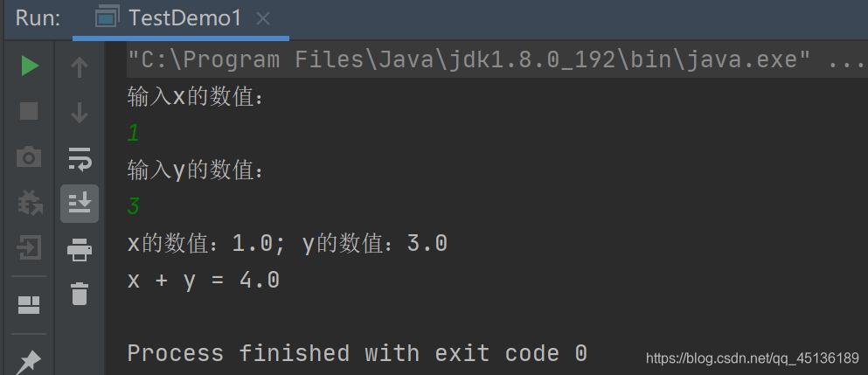Go down the stack trace
The height and width of the screenshot is (375, 868).
pyautogui.click(x=80, y=113)
